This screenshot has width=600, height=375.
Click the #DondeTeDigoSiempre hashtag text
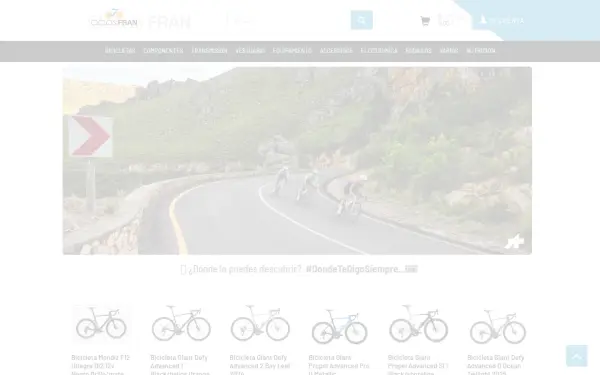tap(354, 269)
